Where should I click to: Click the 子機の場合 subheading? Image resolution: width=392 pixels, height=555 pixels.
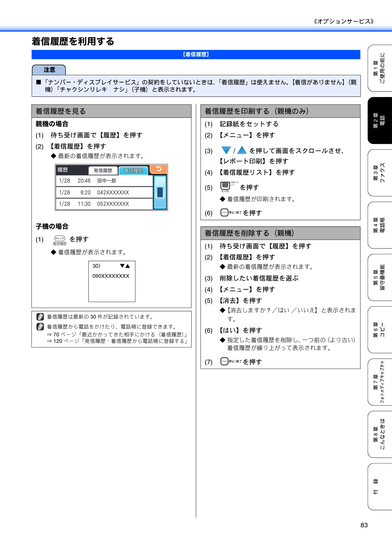pos(52,226)
